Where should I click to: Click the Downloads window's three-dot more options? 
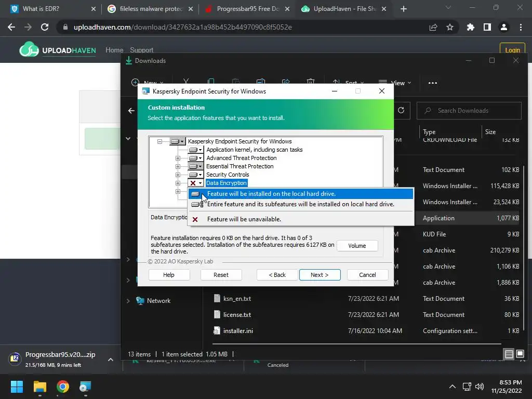(433, 83)
